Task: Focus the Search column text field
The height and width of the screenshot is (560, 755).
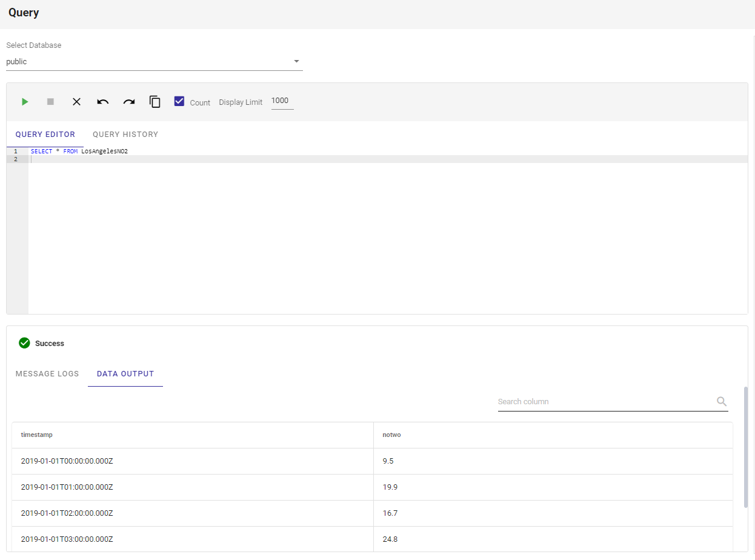Action: coord(603,402)
